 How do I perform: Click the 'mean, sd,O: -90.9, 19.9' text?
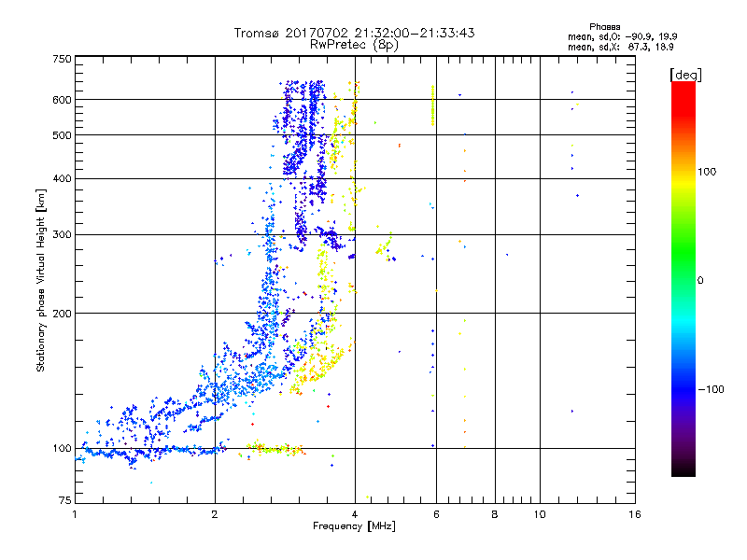(x=622, y=36)
